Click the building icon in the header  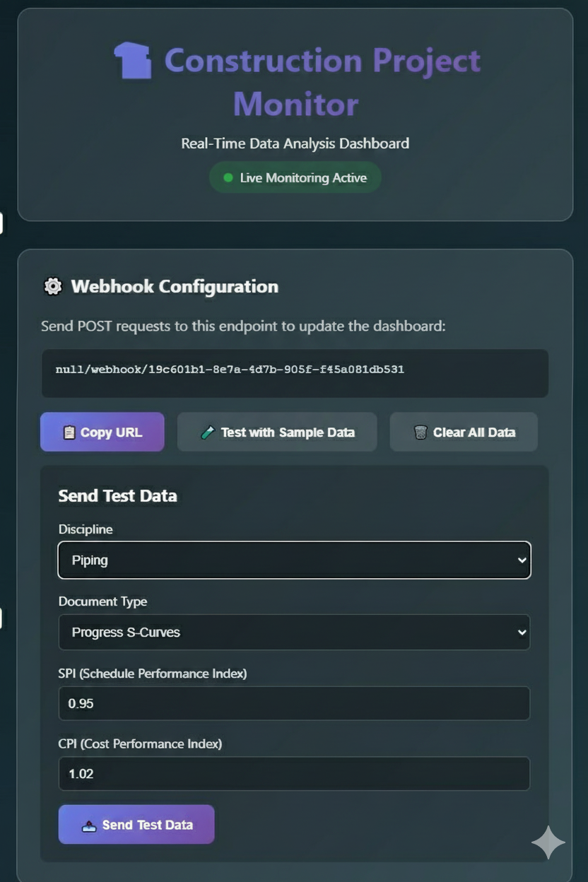(132, 61)
